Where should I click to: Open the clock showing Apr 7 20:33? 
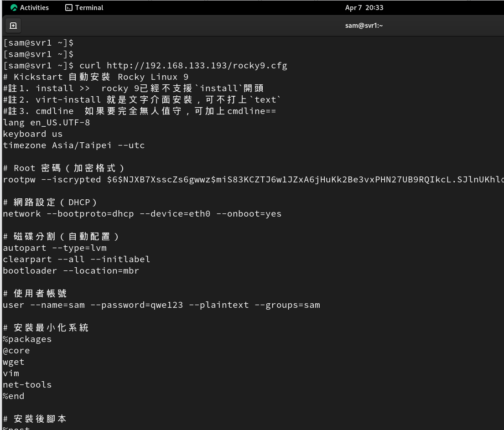coord(364,8)
